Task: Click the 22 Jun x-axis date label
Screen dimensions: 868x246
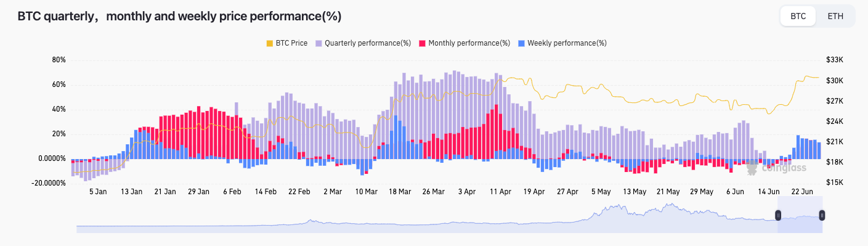Action: coord(803,192)
